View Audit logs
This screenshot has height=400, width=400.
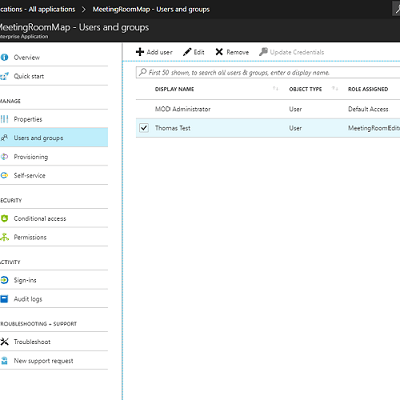[54, 299]
